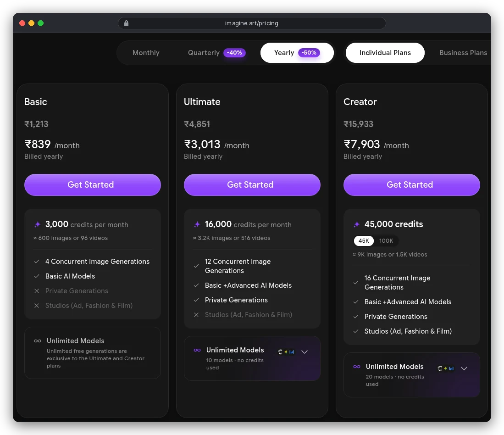Click checkmark beside 12 Concurrent Image Generations
The height and width of the screenshot is (435, 504).
pos(196,266)
